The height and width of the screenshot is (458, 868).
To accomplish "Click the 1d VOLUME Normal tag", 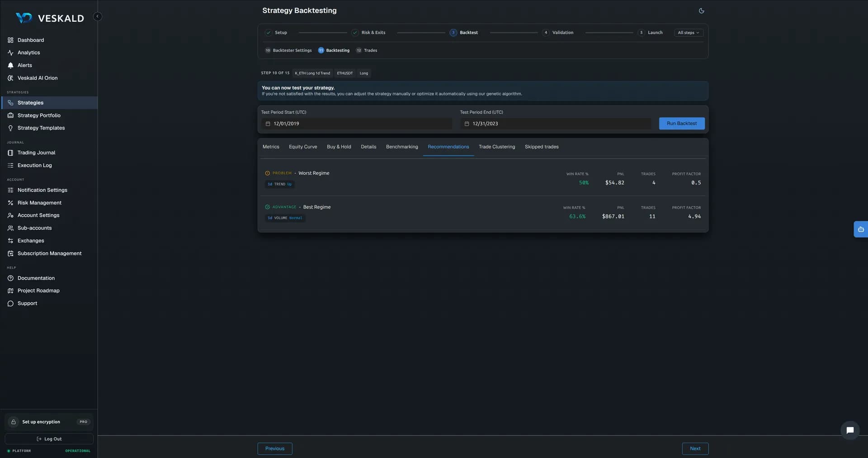I will coord(285,218).
